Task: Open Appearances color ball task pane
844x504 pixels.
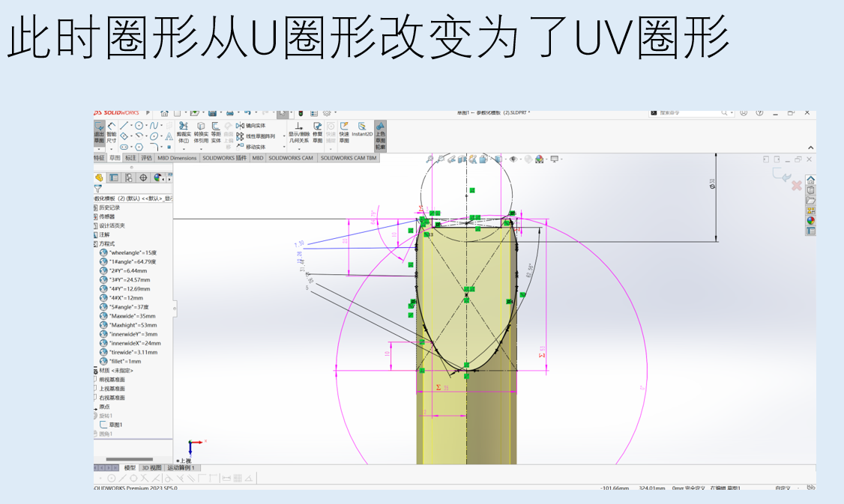Action: [x=810, y=220]
